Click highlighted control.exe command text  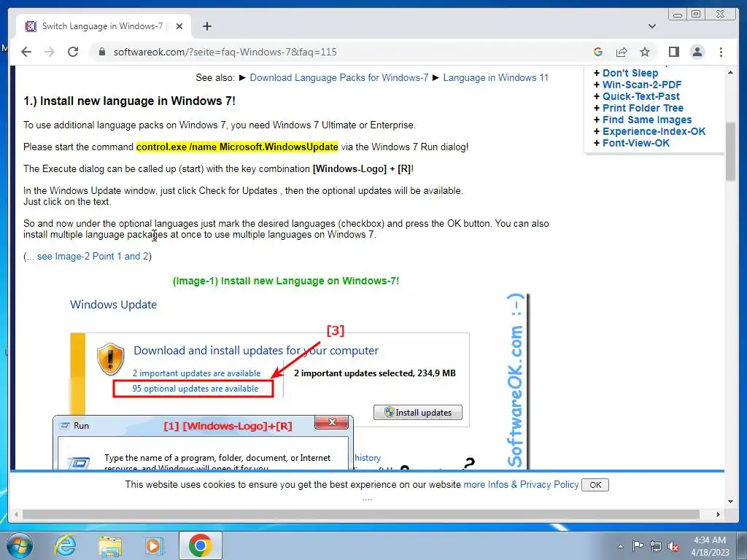237,147
